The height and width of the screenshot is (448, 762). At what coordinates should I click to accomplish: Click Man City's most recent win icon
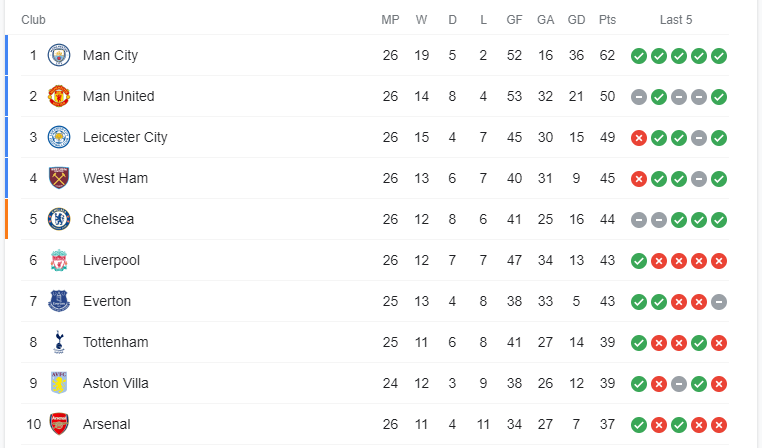click(x=719, y=55)
